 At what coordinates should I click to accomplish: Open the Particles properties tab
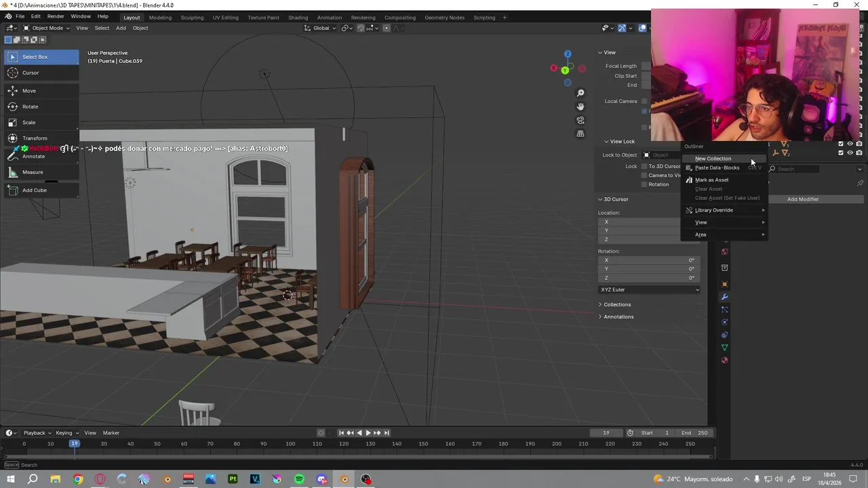click(724, 310)
